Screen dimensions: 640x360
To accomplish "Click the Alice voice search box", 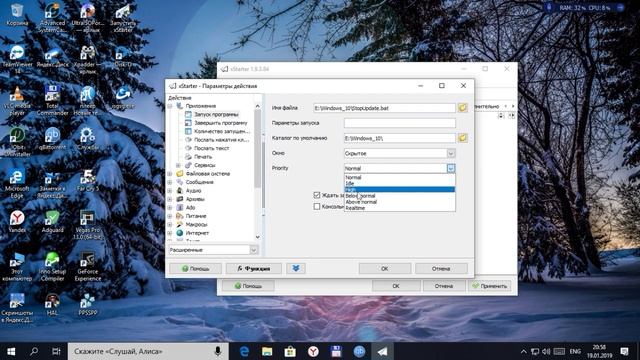I will 148,351.
